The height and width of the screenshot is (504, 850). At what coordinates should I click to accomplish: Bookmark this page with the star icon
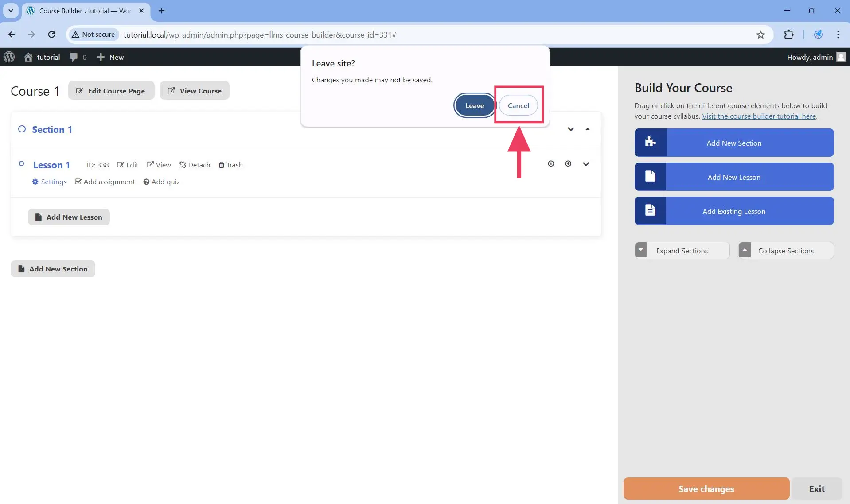click(x=760, y=35)
